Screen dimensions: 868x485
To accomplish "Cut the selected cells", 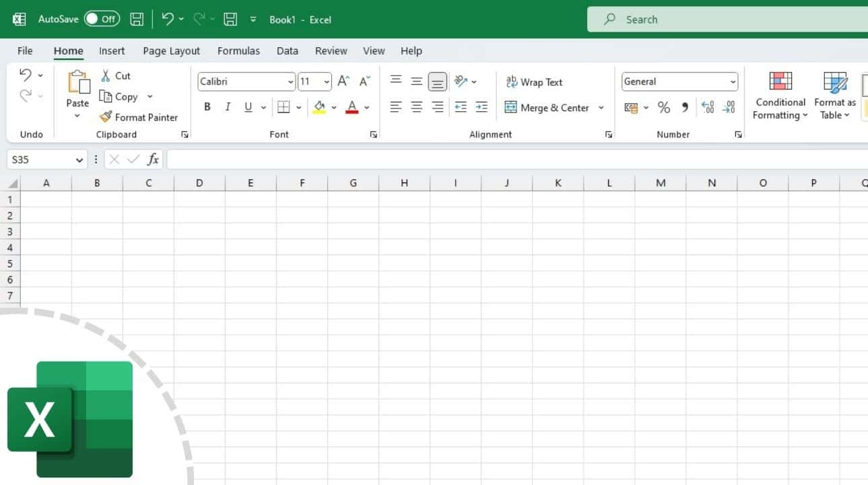I will (x=114, y=75).
